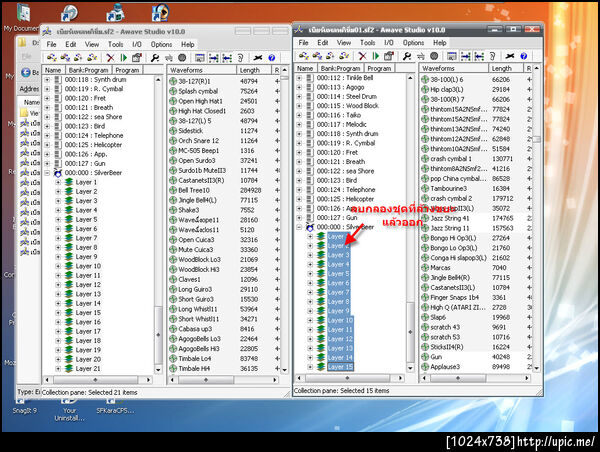Click Length column header in left window
Screen dimensions: 600x452
coord(254,70)
